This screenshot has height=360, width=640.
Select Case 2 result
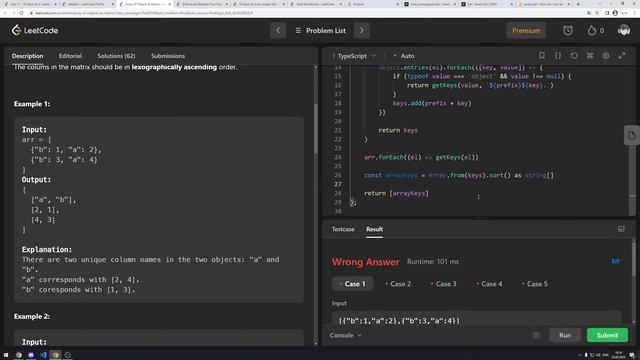click(x=398, y=284)
